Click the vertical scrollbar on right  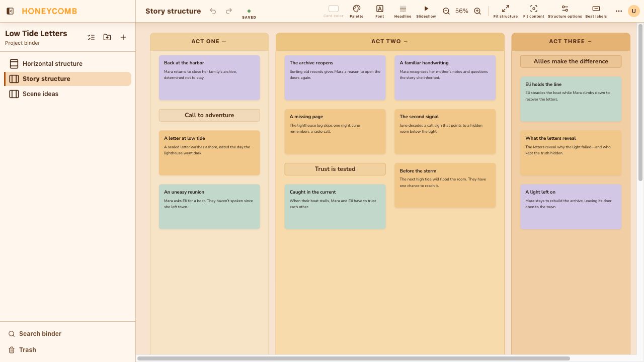tap(640, 103)
